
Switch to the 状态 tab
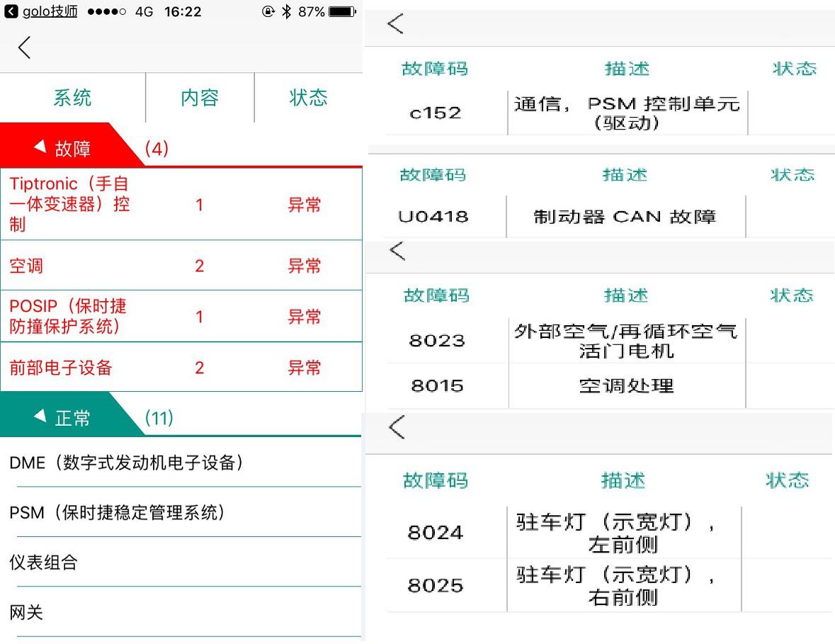pyautogui.click(x=308, y=98)
